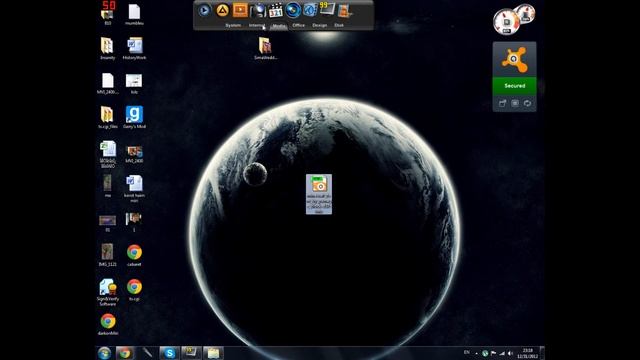The height and width of the screenshot is (360, 640).
Task: Open bottom-most Chrome desktop shortcut
Action: [108, 324]
